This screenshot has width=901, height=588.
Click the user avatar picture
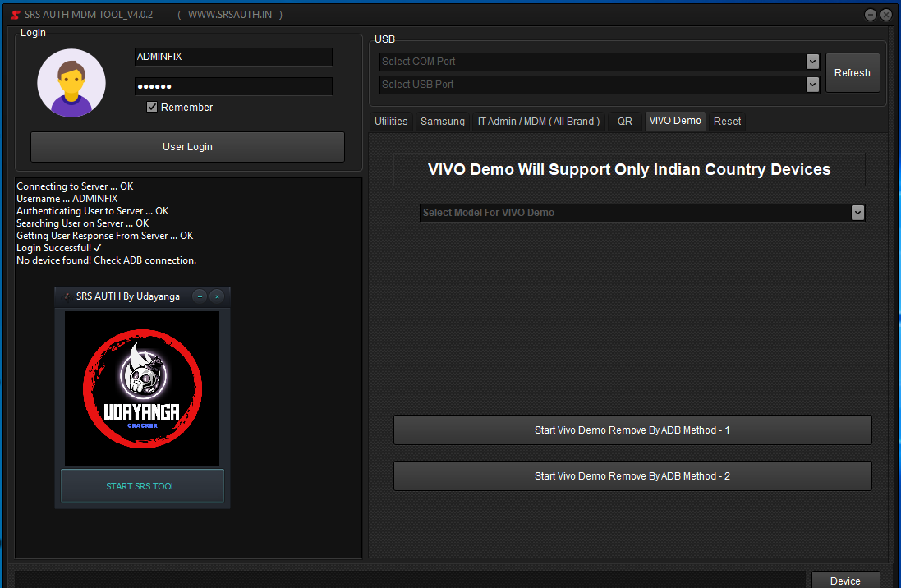pos(71,83)
